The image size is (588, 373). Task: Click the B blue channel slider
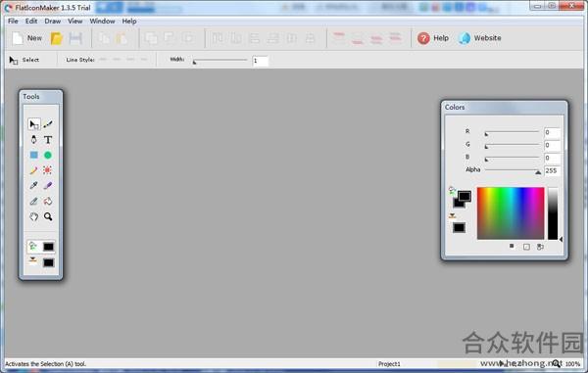coord(512,158)
